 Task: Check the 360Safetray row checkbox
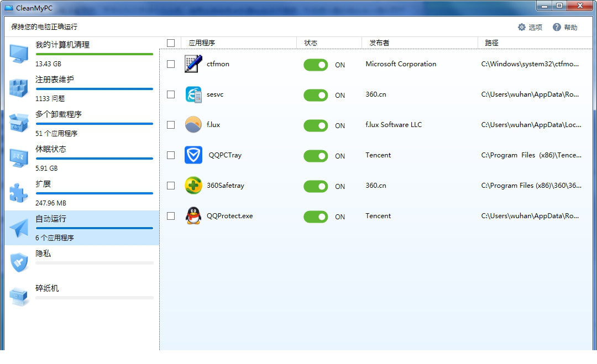click(171, 186)
